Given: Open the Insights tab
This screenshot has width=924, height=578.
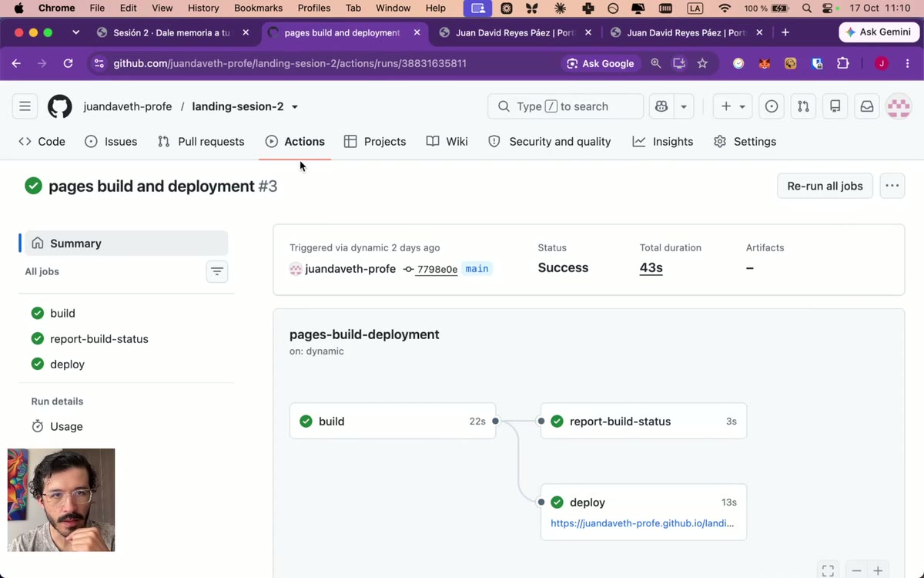Looking at the screenshot, I should pyautogui.click(x=663, y=141).
